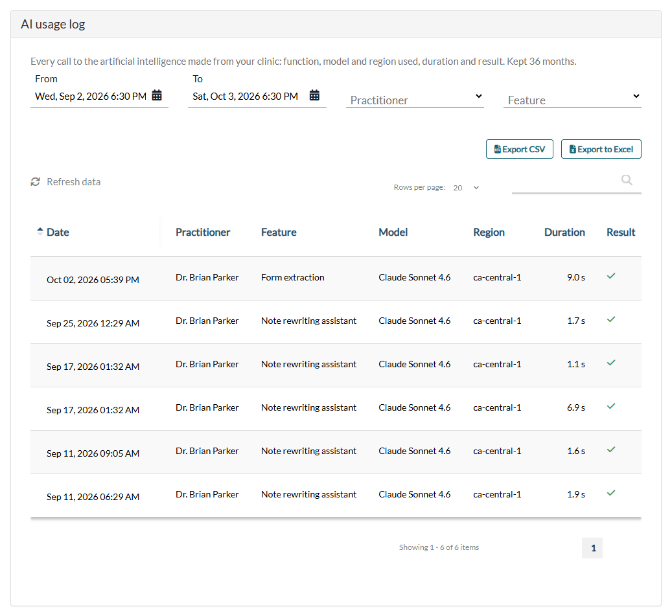Image resolution: width=672 pixels, height=616 pixels.
Task: Select the Oct 02, 2026 05:39 PM row
Action: click(336, 279)
